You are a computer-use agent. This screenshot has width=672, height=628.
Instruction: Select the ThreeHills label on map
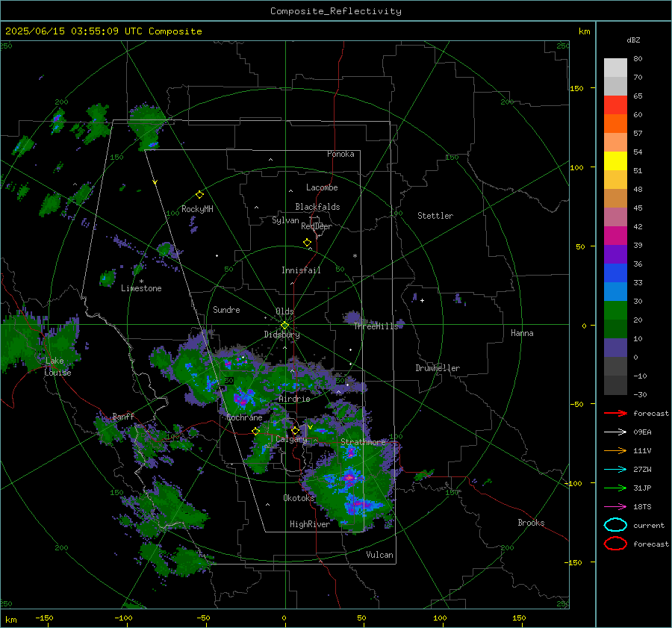pyautogui.click(x=376, y=326)
